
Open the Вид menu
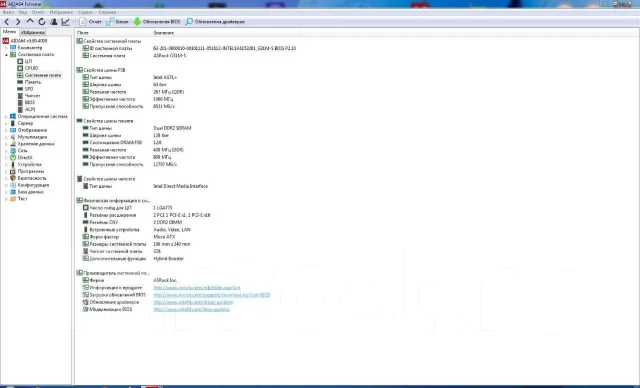tap(23, 12)
